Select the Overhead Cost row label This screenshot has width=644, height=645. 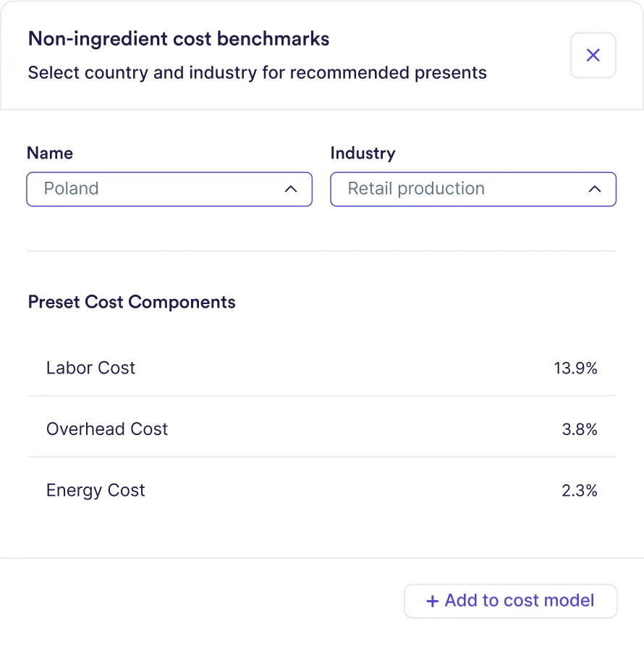coord(107,429)
